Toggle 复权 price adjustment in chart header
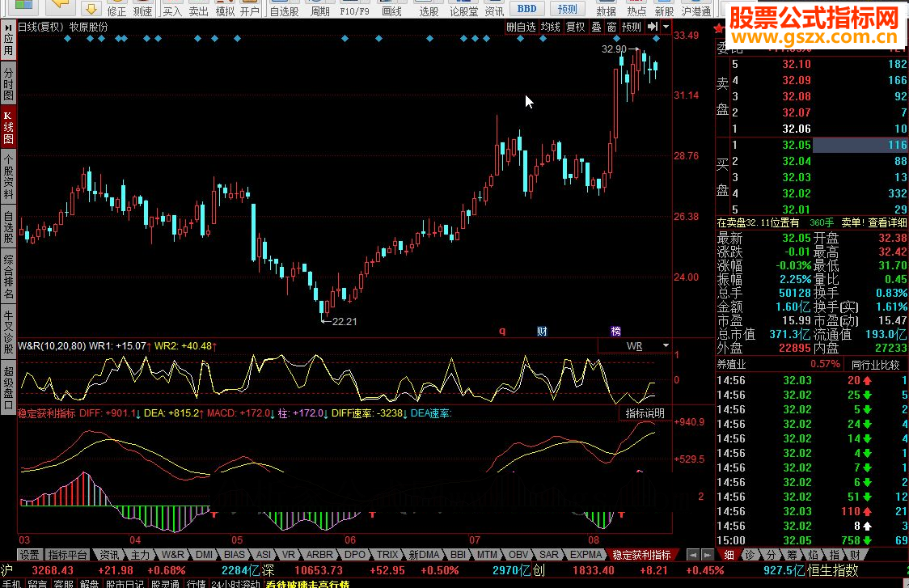 pyautogui.click(x=575, y=27)
